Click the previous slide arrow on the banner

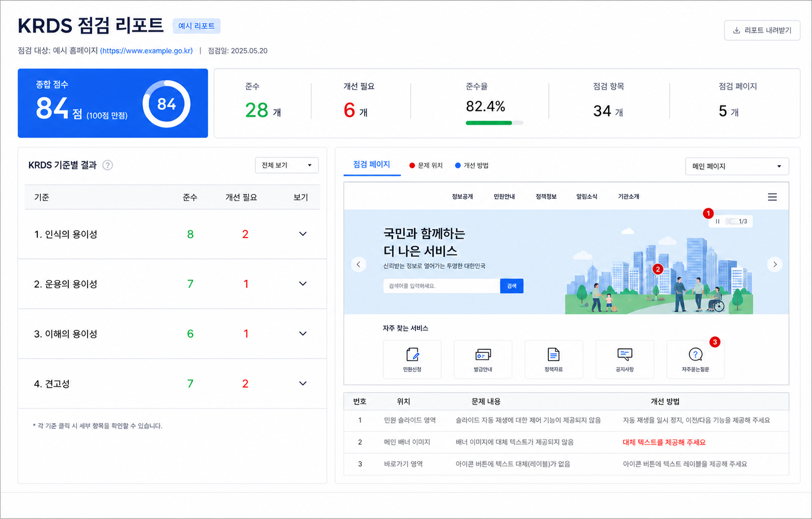[358, 264]
